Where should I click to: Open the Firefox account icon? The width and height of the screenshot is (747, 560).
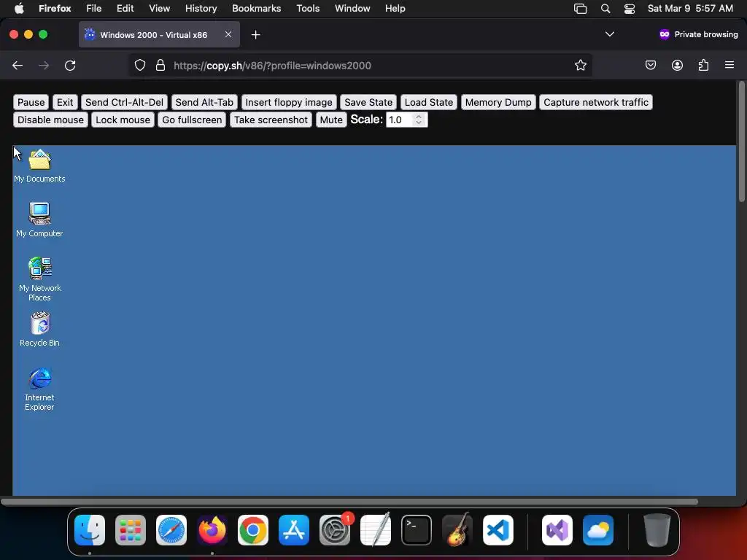[677, 65]
